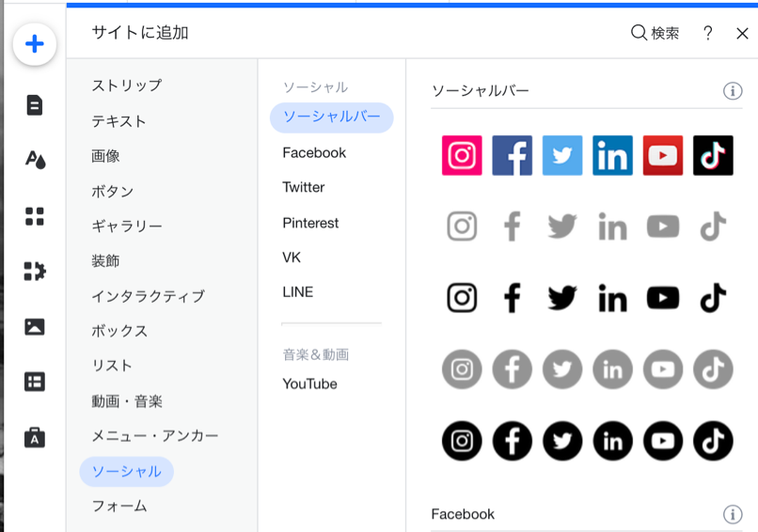Open the メニュー・アンカー category
Screen dimensions: 758x532
(x=154, y=436)
